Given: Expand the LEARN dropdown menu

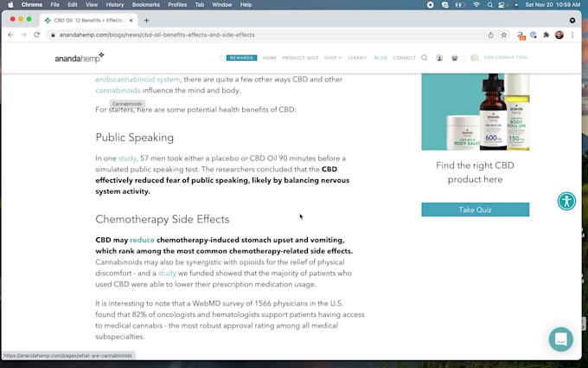Looking at the screenshot, I should [357, 57].
